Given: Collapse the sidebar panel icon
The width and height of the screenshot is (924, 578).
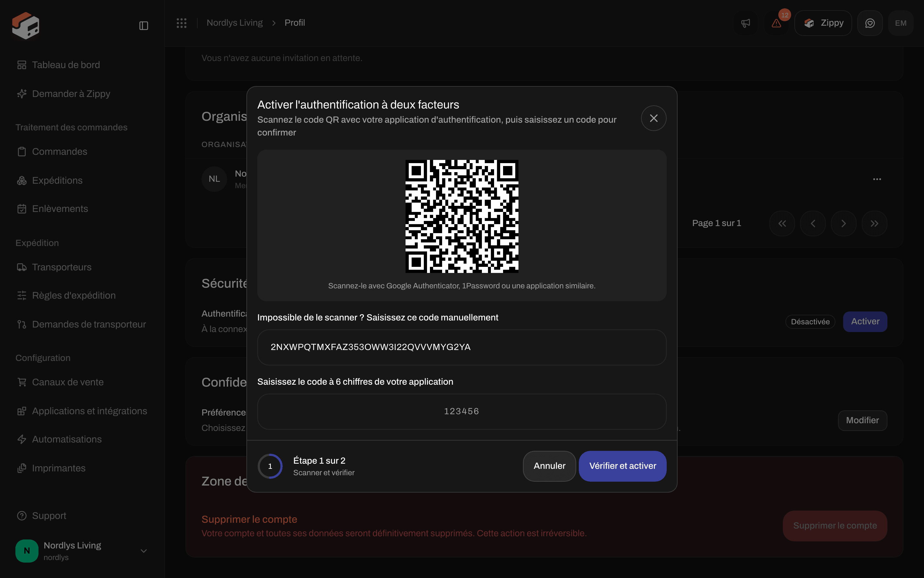Looking at the screenshot, I should 143,26.
